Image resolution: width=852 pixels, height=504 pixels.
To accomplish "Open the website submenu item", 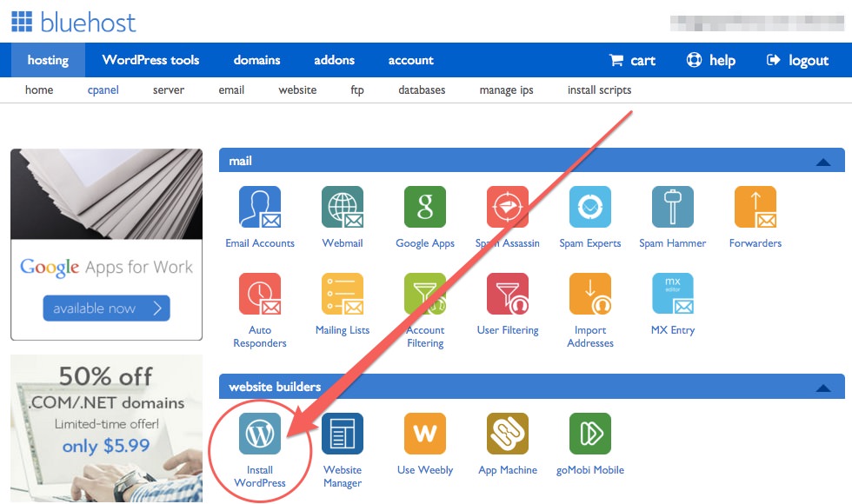I will tap(297, 90).
